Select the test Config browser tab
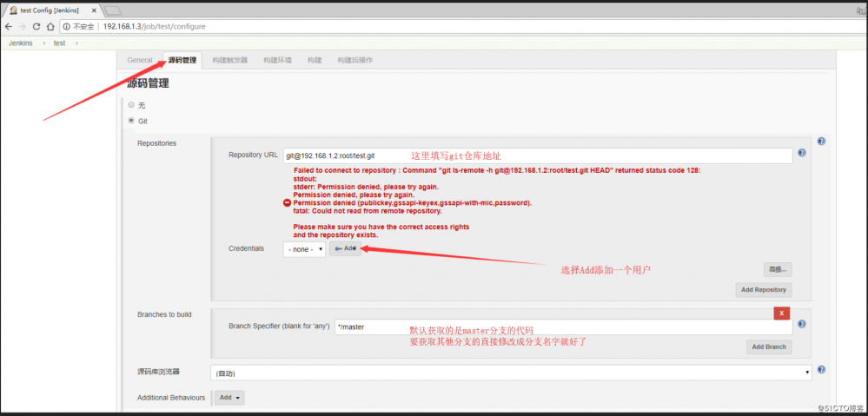 (x=51, y=10)
